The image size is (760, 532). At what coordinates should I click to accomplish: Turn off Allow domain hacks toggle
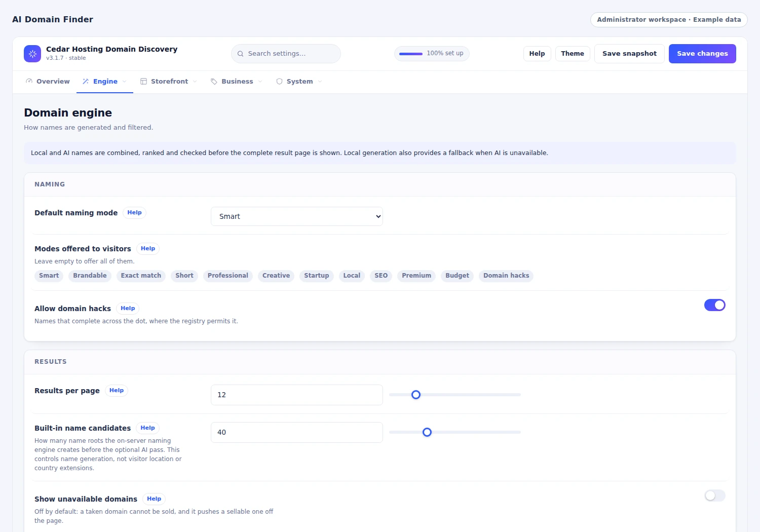click(x=715, y=305)
